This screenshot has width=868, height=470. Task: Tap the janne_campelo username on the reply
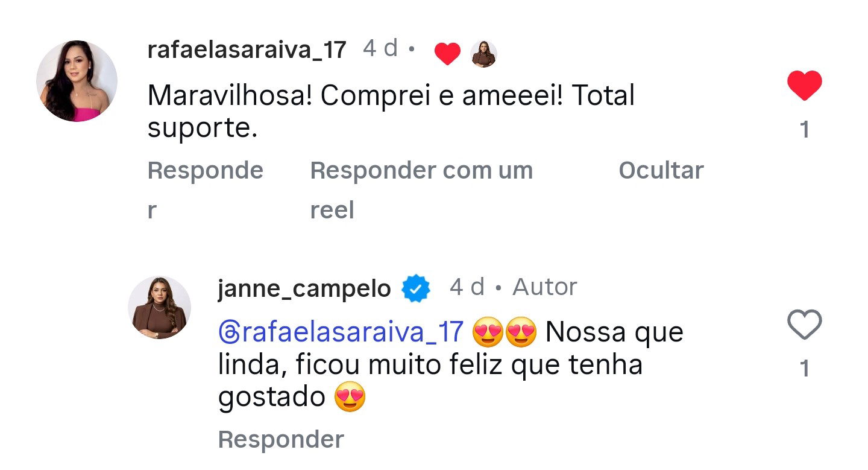[304, 289]
